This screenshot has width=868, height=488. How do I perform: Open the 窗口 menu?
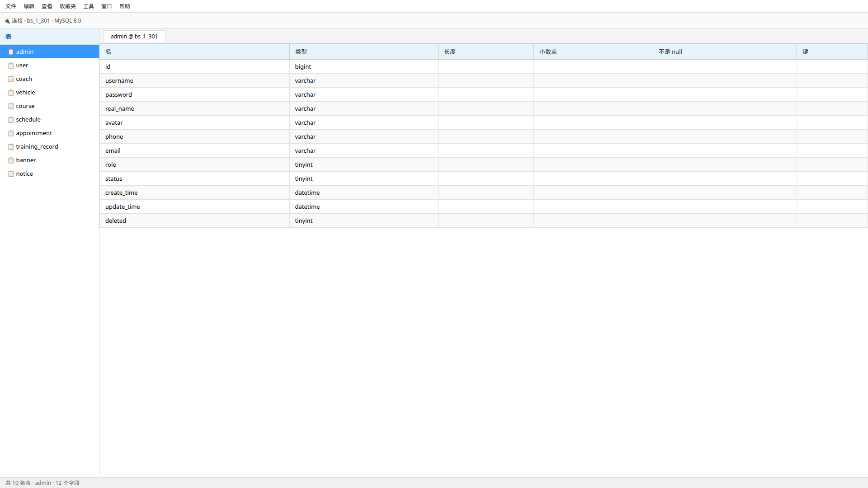107,6
